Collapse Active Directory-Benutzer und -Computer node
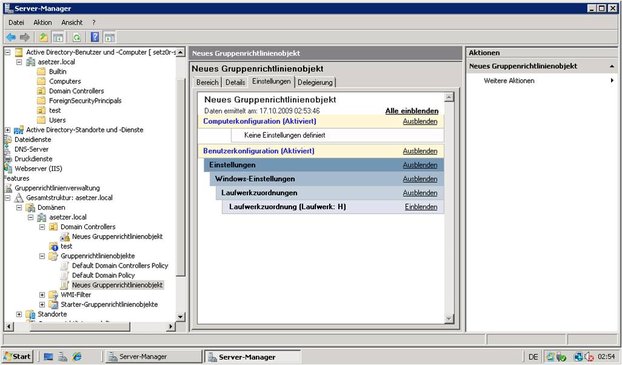Viewport: 622px width, 365px height. (8, 52)
